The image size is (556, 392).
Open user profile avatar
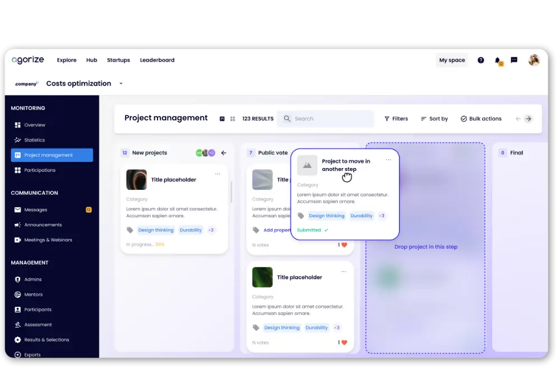[534, 60]
